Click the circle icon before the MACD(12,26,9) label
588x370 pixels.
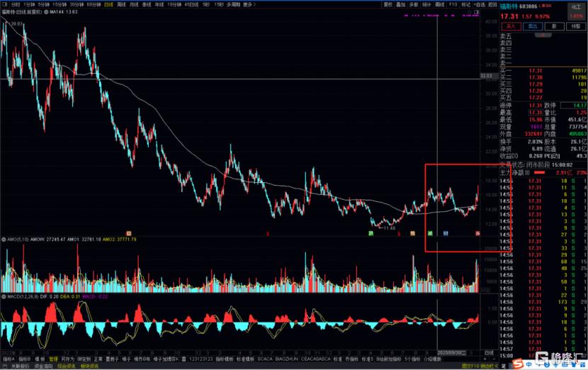click(4, 296)
